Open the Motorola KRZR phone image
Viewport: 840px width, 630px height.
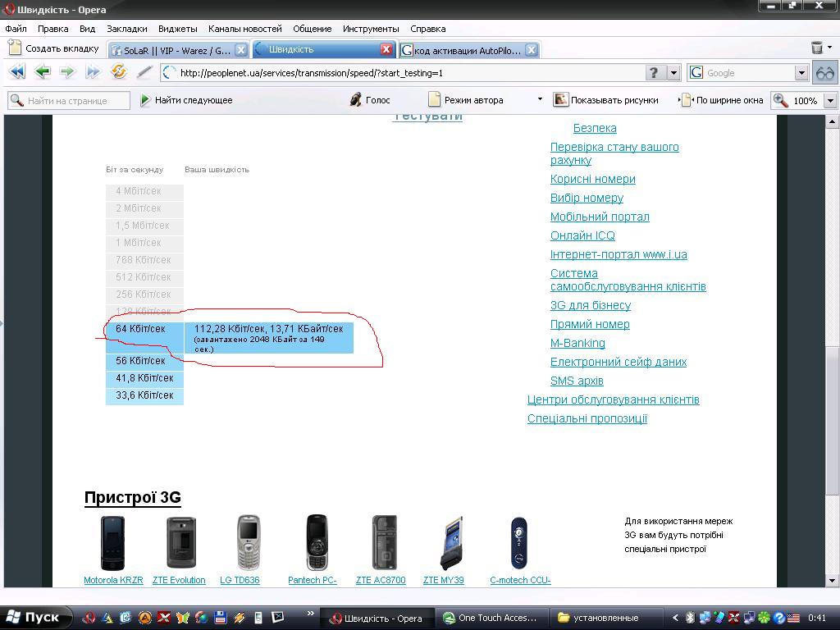(x=112, y=543)
